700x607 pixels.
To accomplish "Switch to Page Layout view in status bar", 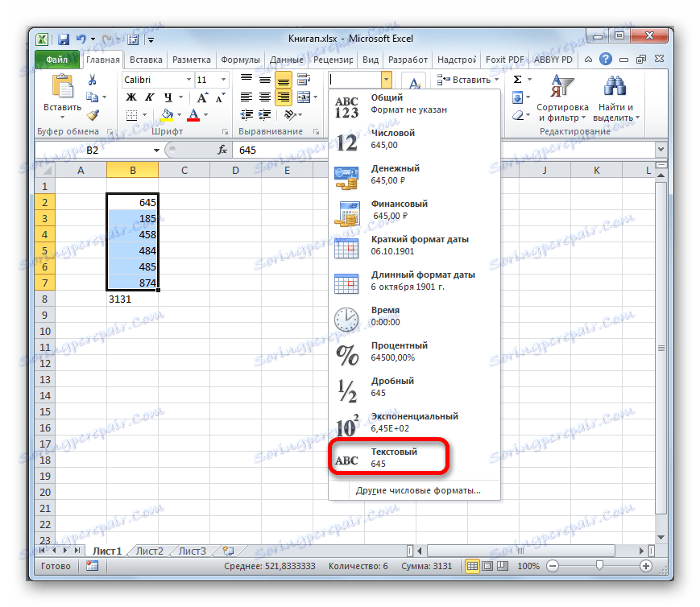I will [x=487, y=566].
